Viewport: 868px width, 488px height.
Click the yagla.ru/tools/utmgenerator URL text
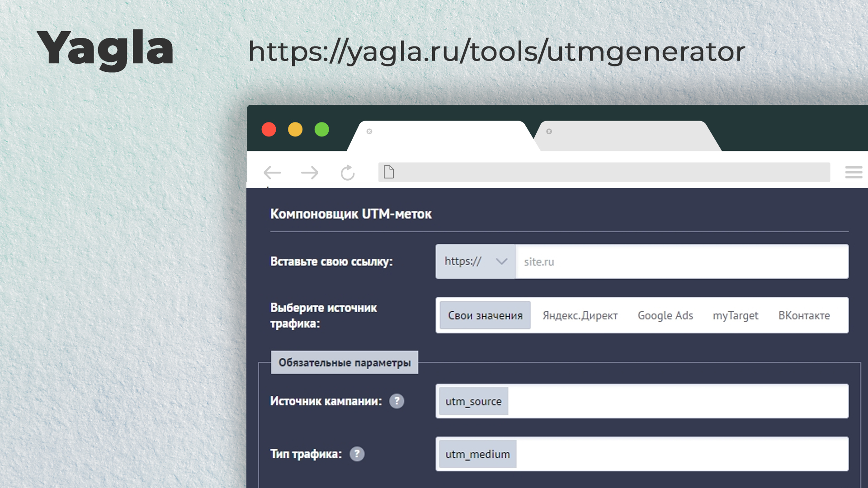pyautogui.click(x=496, y=51)
